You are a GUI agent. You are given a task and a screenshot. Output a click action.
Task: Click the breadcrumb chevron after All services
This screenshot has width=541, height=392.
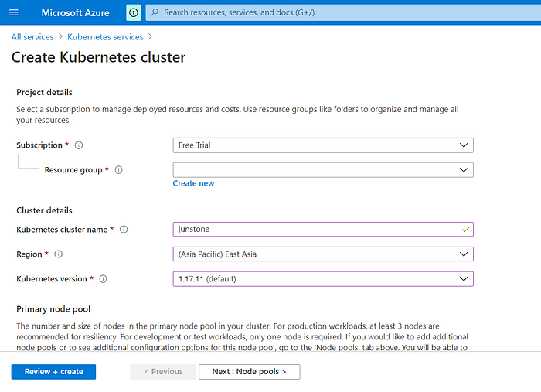pos(61,36)
